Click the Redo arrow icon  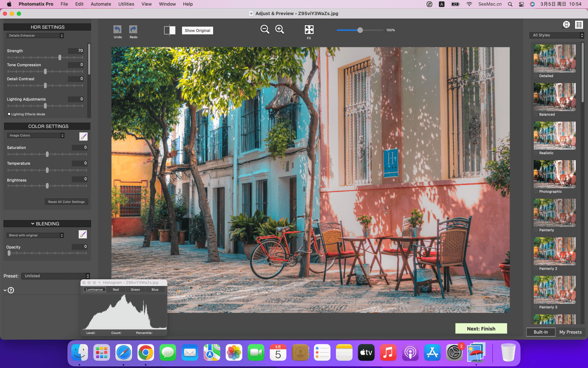tap(133, 29)
